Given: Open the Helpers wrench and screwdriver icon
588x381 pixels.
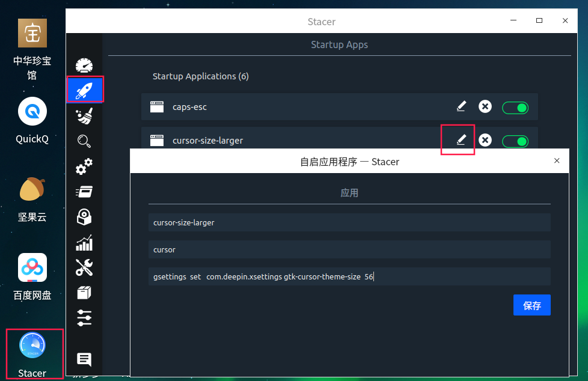Looking at the screenshot, I should pos(84,268).
